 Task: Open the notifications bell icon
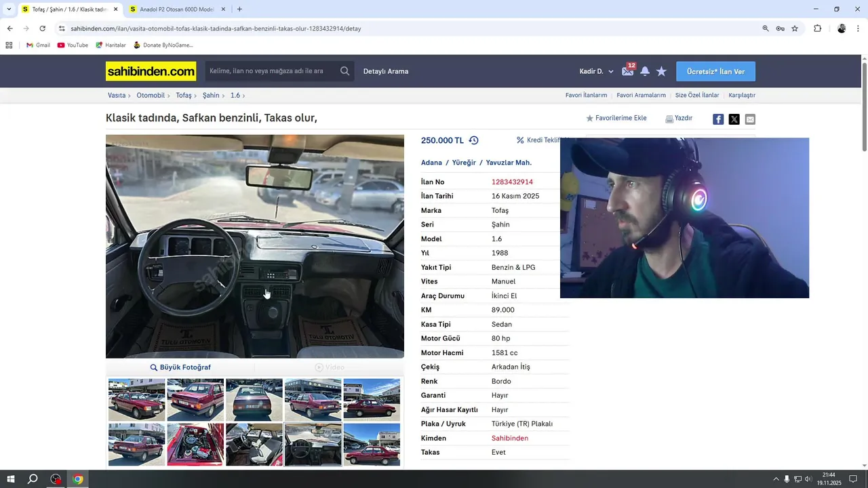(645, 71)
